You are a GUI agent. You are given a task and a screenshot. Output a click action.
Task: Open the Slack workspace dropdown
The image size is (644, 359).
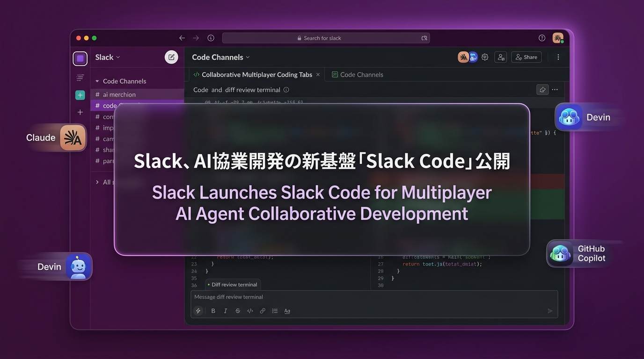(x=108, y=57)
